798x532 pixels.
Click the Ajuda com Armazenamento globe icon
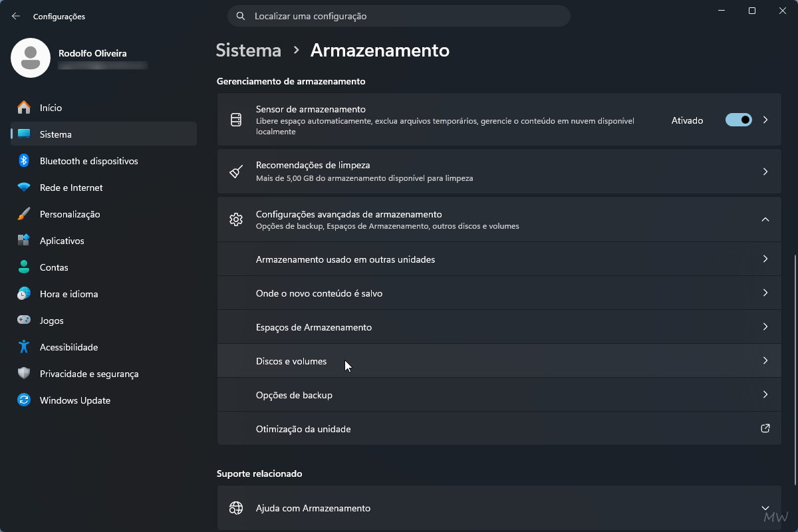(235, 508)
